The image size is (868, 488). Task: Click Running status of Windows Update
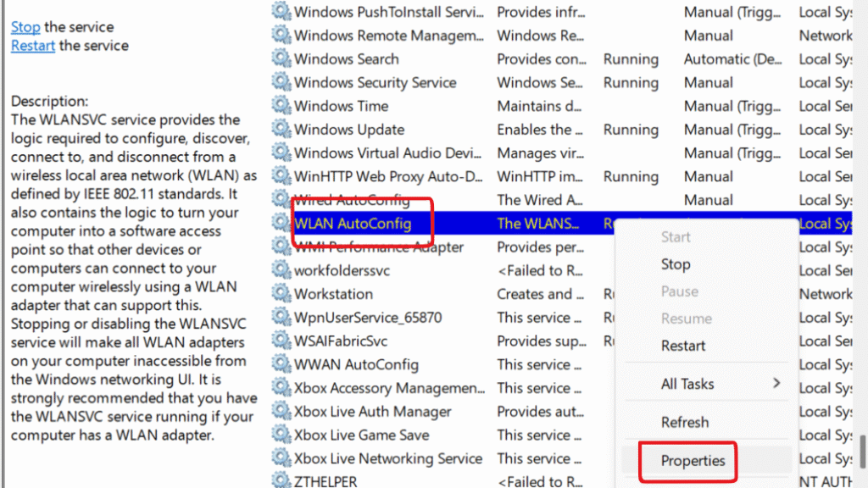tap(631, 130)
